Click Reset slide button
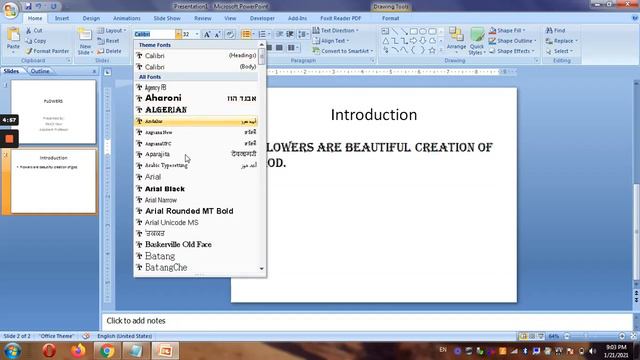The width and height of the screenshot is (640, 360). (x=109, y=41)
